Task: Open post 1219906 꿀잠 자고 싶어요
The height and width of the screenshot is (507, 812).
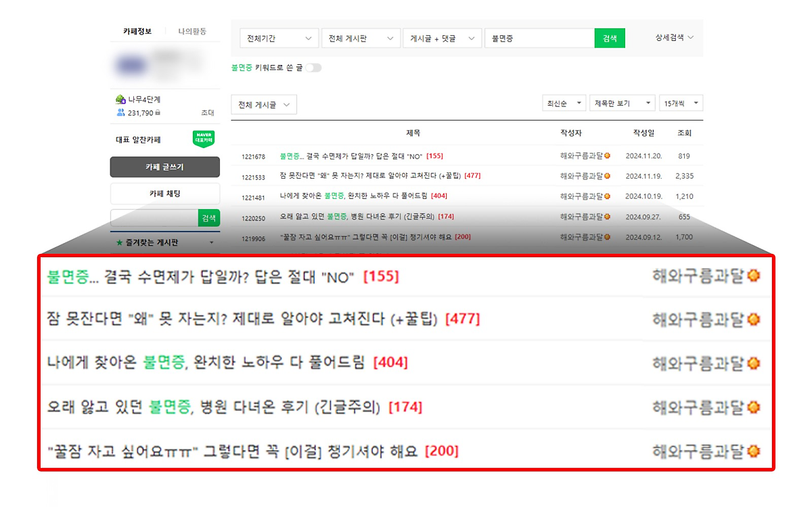Action: tap(366, 237)
